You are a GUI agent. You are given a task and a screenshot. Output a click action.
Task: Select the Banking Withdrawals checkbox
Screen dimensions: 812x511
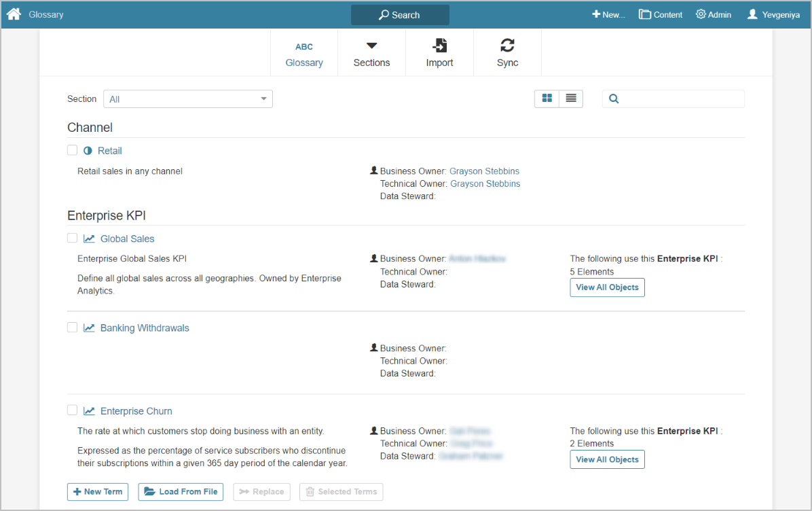click(73, 328)
